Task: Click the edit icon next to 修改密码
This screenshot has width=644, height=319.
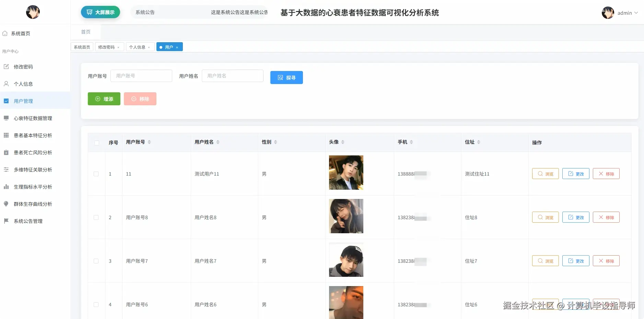Action: (6, 67)
